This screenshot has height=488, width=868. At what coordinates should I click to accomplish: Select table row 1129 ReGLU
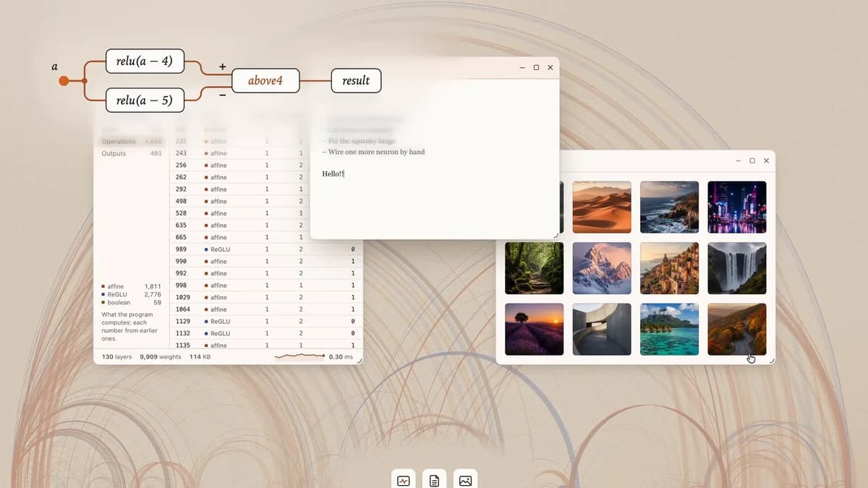tap(266, 321)
